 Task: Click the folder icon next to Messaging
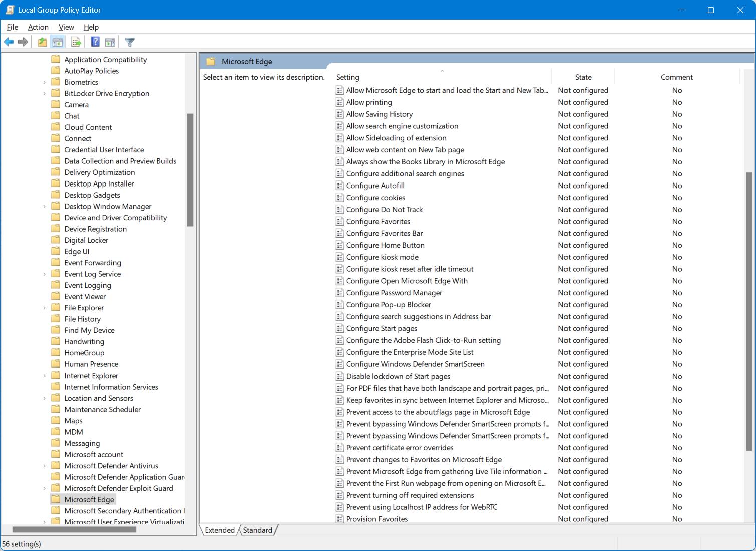(x=56, y=443)
